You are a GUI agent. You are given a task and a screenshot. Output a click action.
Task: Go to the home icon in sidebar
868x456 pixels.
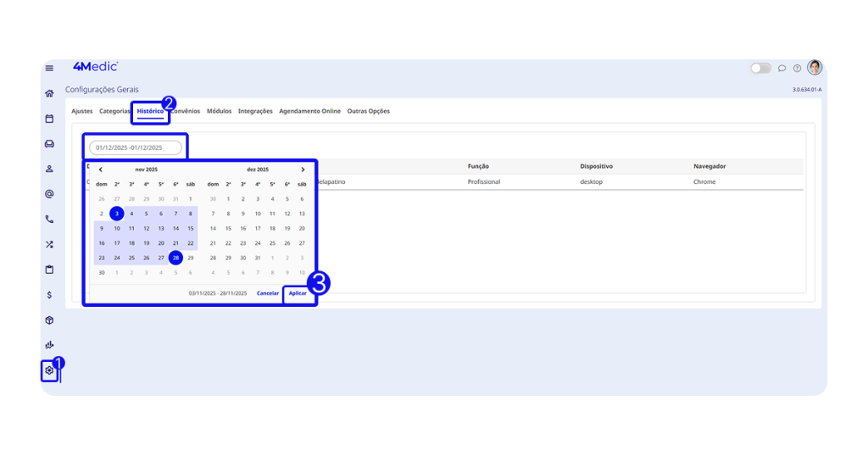point(49,93)
